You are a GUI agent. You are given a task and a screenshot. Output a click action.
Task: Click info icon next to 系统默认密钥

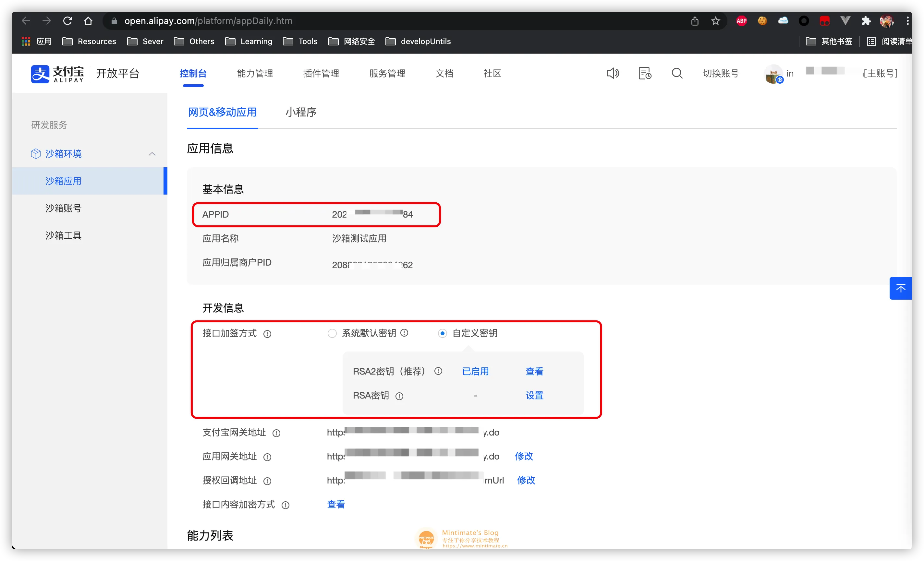[x=404, y=333]
